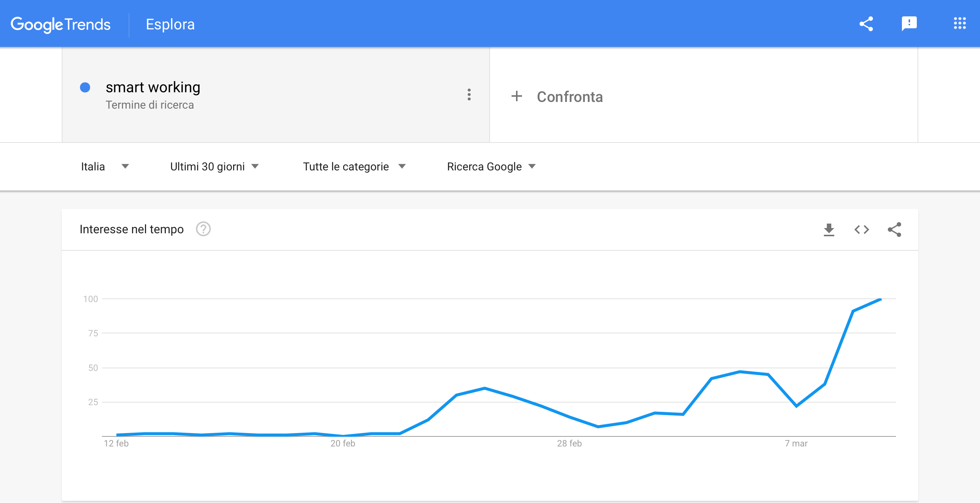Open the Ultimi 30 giorni time dropdown
Screen dimensions: 980x503
[x=214, y=166]
